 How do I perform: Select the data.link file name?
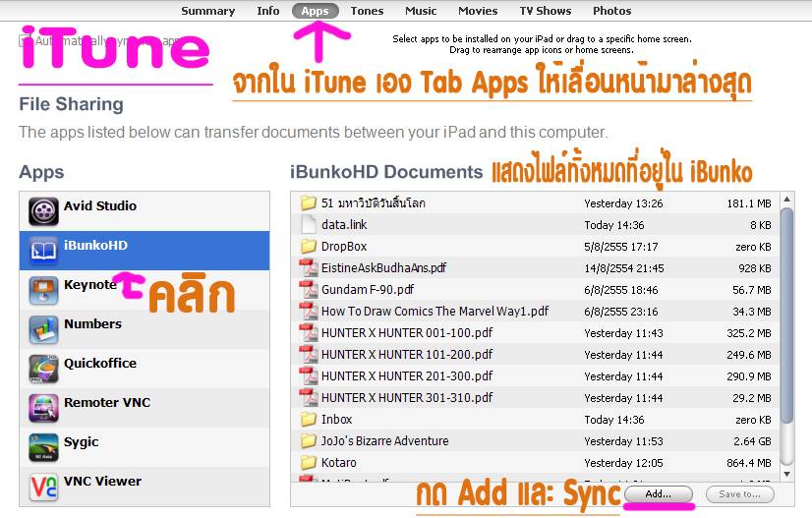tap(344, 225)
